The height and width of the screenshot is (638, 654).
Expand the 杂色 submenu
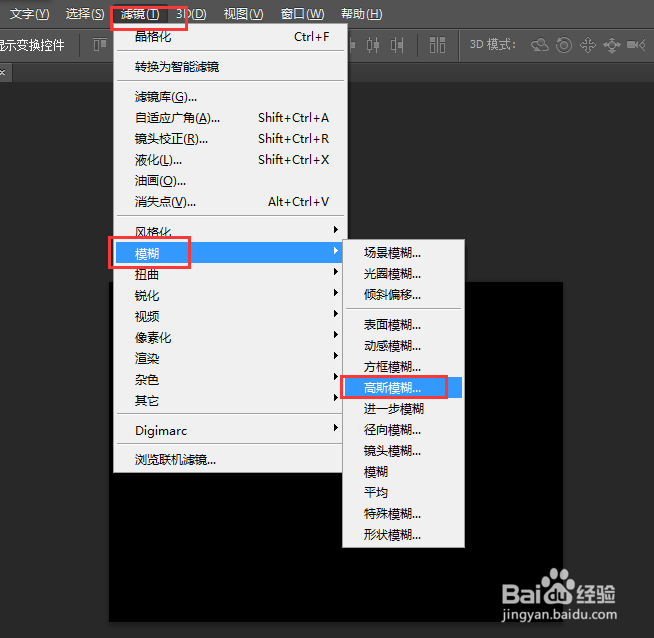(x=229, y=379)
